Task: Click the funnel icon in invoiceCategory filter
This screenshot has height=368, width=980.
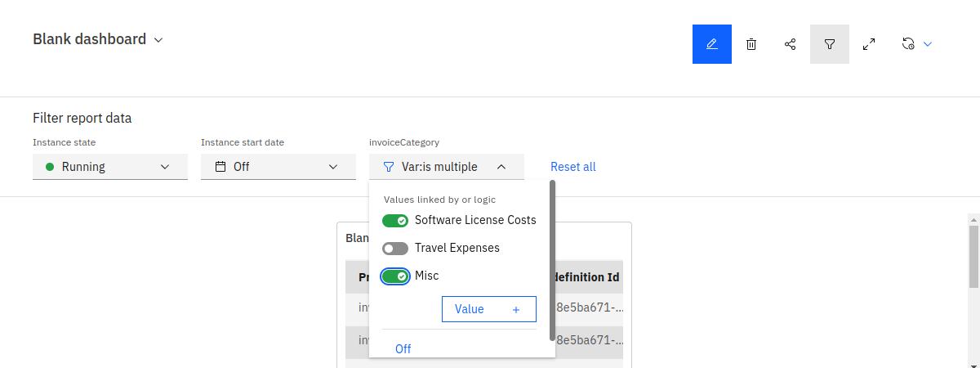Action: 389,167
